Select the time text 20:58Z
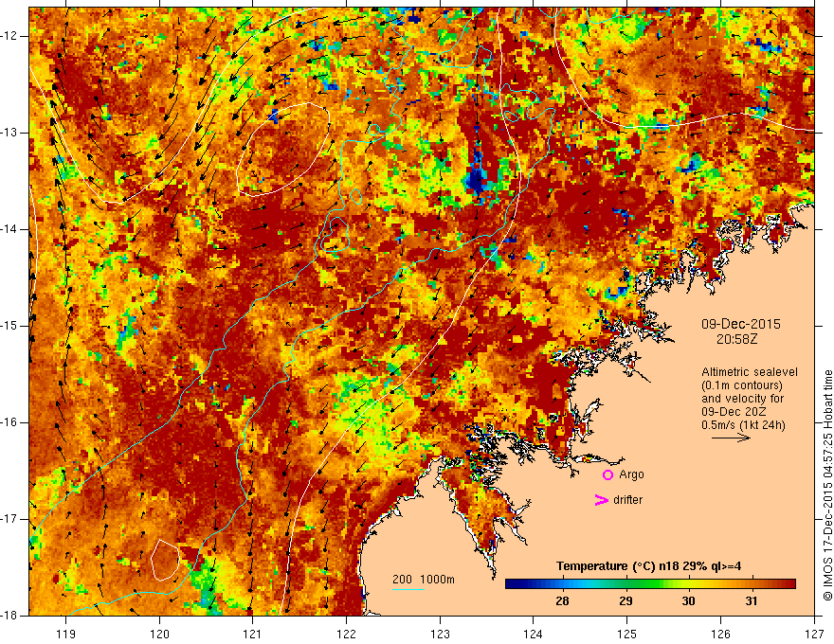 [x=736, y=339]
